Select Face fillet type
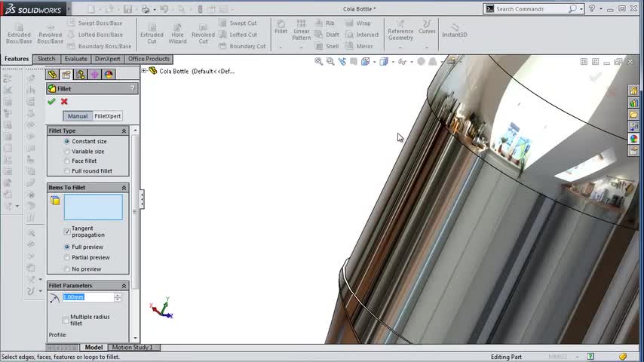The height and width of the screenshot is (362, 644). (67, 161)
